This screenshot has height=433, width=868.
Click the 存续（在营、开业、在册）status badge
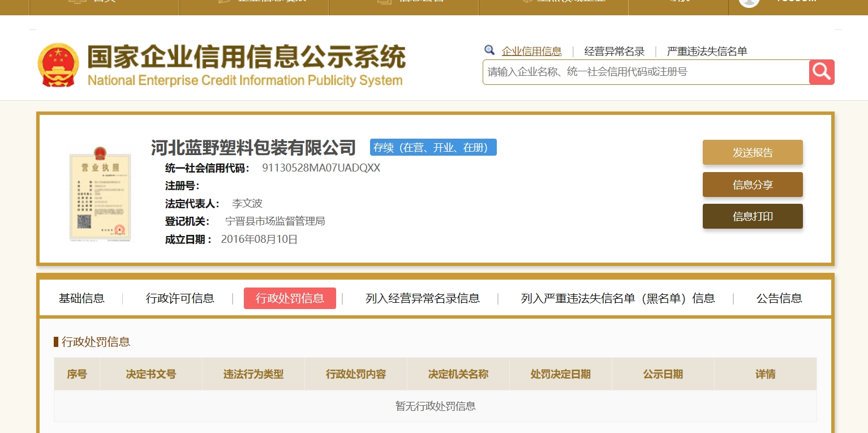pos(433,147)
